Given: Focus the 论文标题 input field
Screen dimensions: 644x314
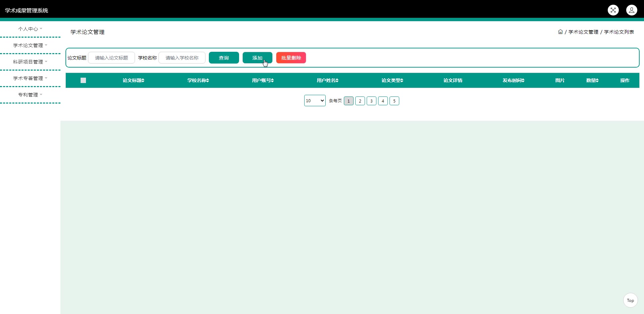Looking at the screenshot, I should pyautogui.click(x=111, y=58).
